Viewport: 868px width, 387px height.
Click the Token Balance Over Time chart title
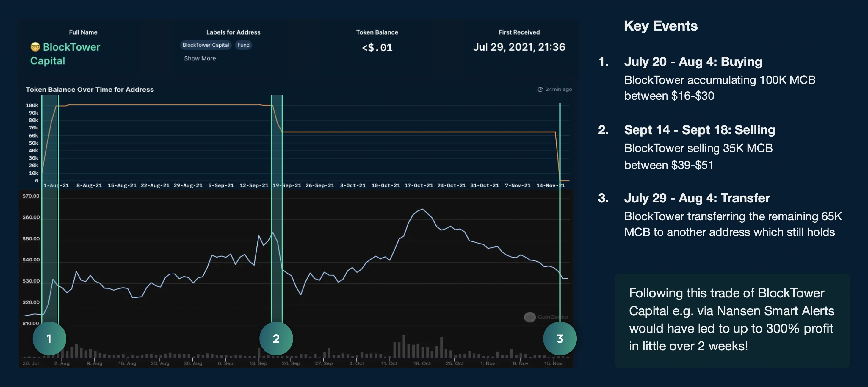click(90, 90)
